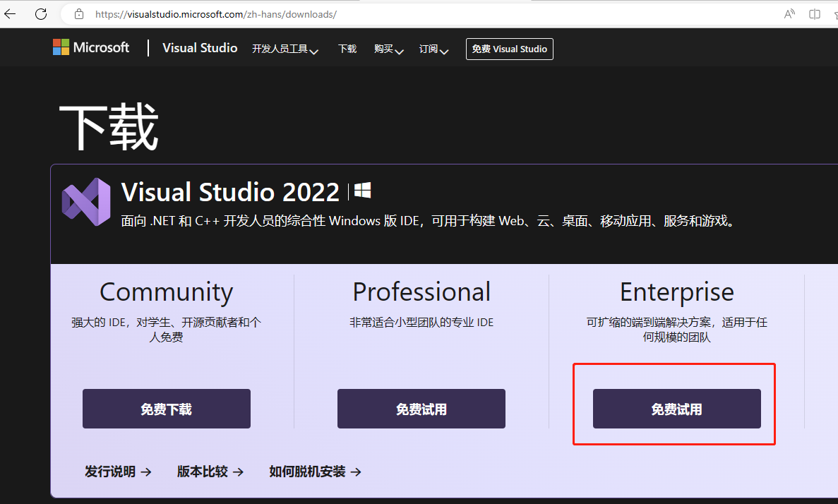Screen dimensions: 838x504
Task: Open the read aloud icon in the address bar
Action: [x=789, y=14]
